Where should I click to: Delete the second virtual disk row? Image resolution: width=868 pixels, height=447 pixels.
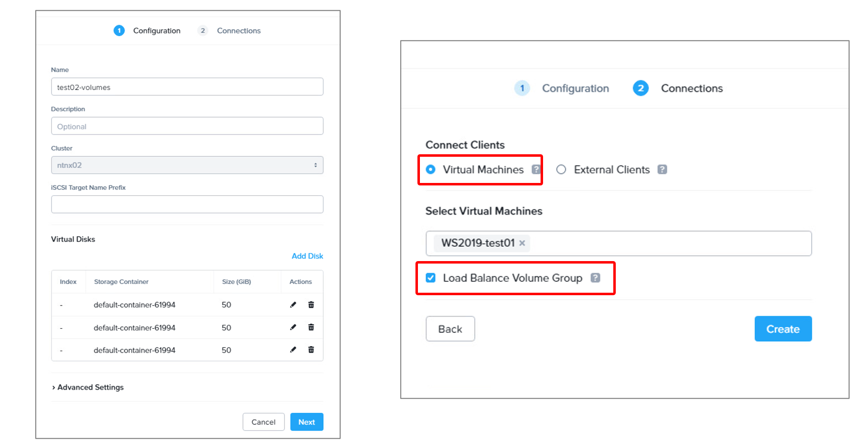point(311,327)
